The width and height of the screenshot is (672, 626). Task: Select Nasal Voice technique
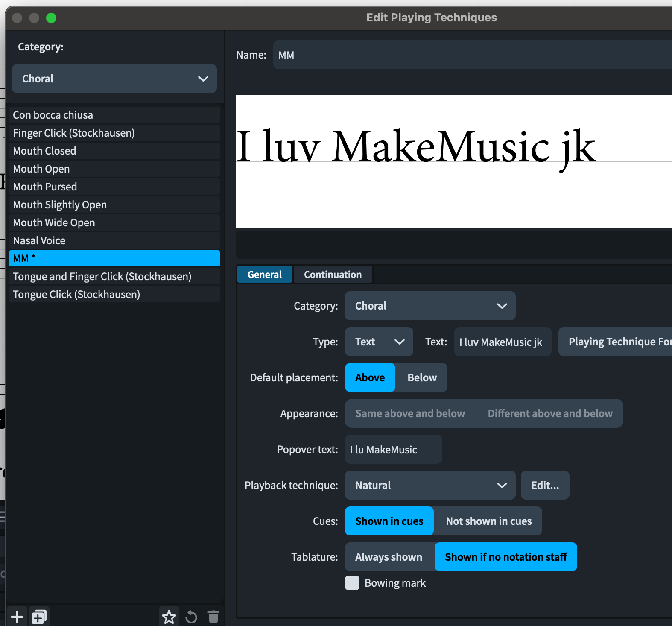click(114, 240)
